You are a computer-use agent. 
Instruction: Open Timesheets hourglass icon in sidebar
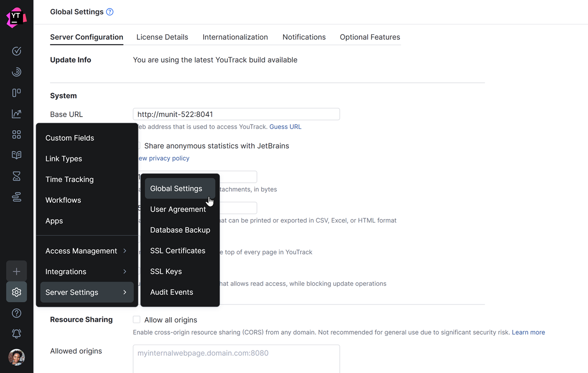pos(17,176)
